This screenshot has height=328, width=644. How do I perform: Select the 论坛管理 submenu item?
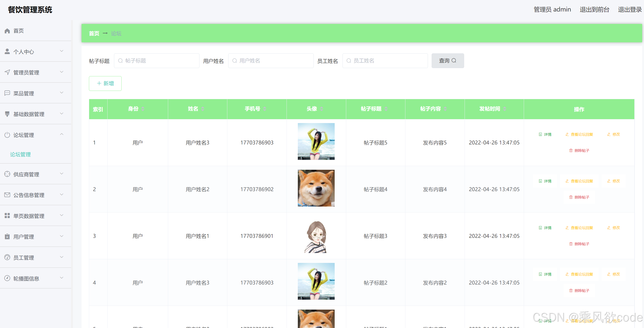coord(20,155)
